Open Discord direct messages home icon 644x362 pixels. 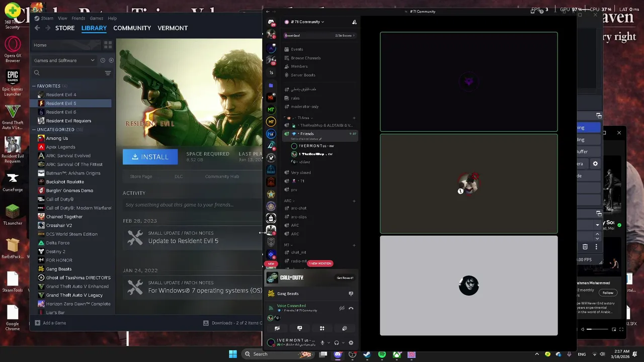pos(271,22)
